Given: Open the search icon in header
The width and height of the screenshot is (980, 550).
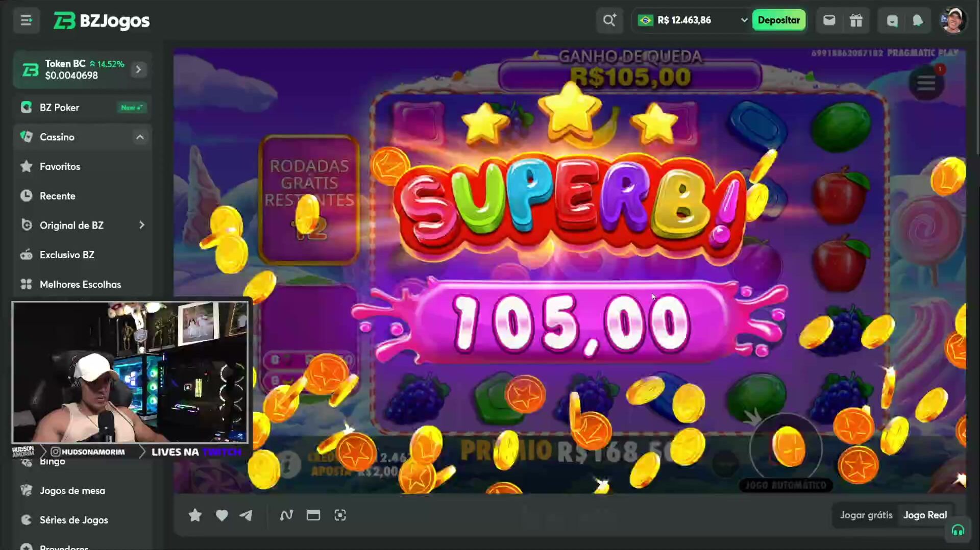Looking at the screenshot, I should click(x=609, y=20).
